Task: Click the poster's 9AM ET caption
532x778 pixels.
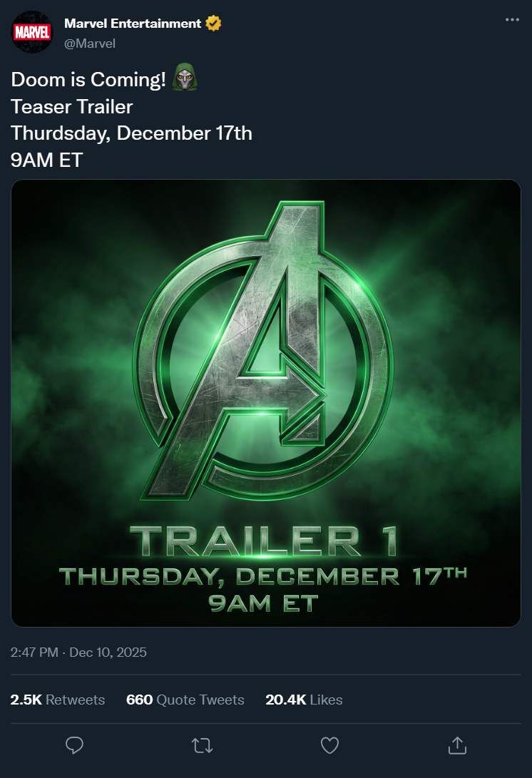Action: (x=262, y=603)
